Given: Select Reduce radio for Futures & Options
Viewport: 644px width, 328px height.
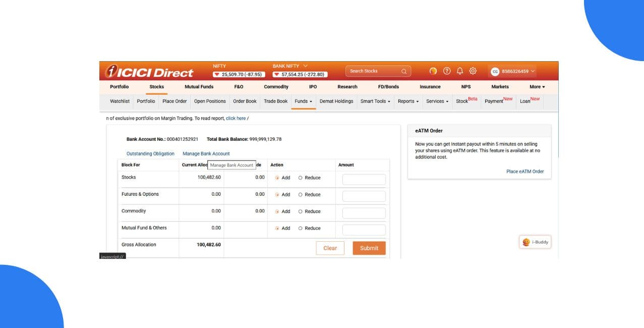Looking at the screenshot, I should tap(301, 195).
